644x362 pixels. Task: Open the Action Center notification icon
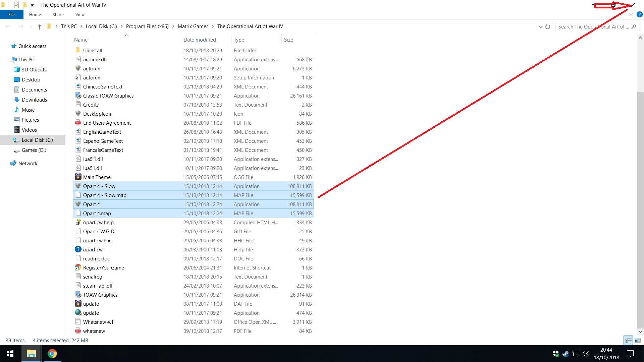[x=630, y=354]
